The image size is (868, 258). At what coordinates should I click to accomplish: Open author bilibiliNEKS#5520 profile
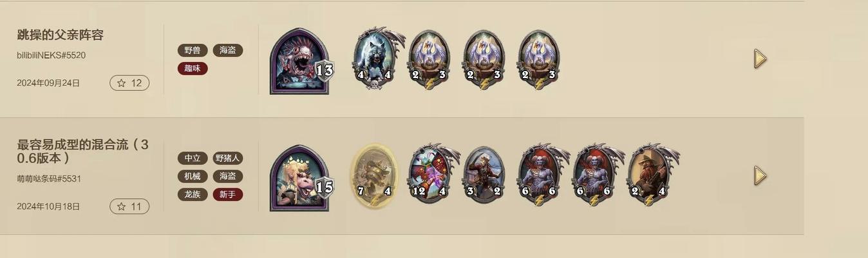[x=51, y=55]
